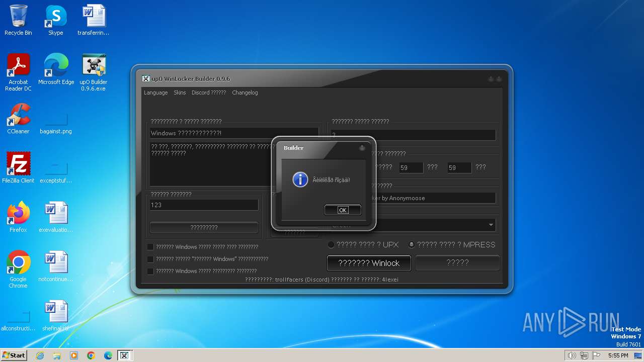Toggle the first Windows option checkbox

(x=150, y=247)
